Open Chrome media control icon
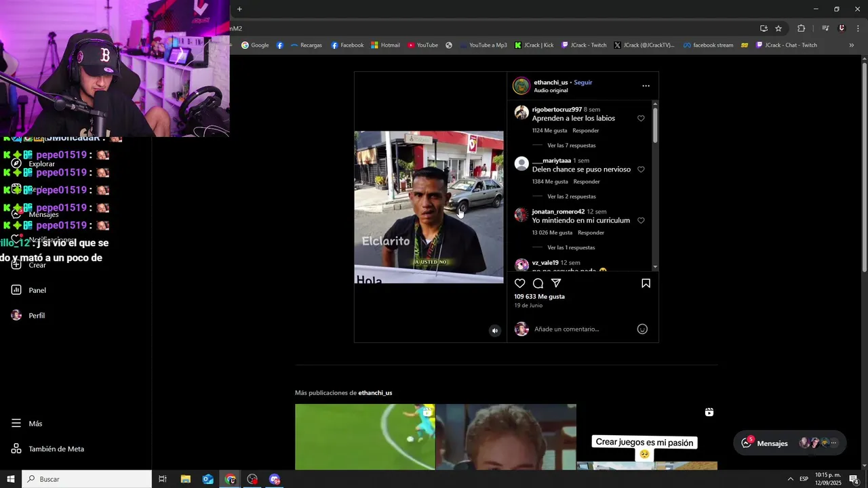The width and height of the screenshot is (868, 488). point(825,28)
